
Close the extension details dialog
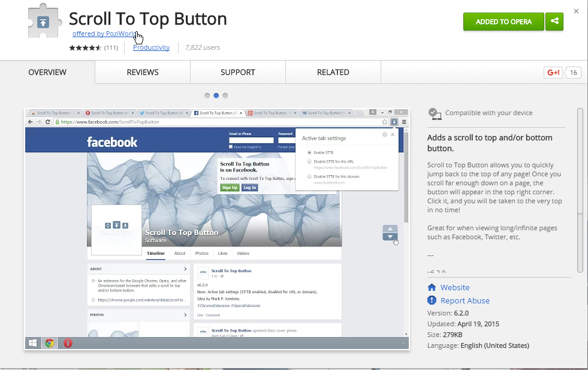[x=576, y=11]
